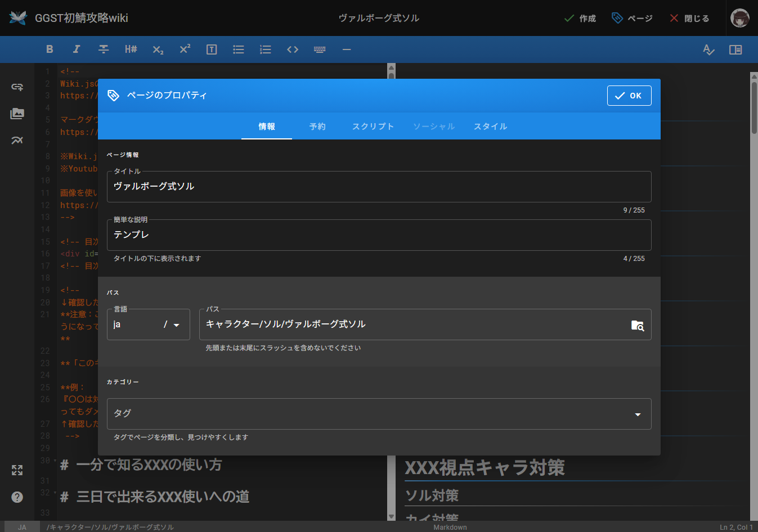The width and height of the screenshot is (758, 532).
Task: Insert keyboard key formatting
Action: (320, 49)
